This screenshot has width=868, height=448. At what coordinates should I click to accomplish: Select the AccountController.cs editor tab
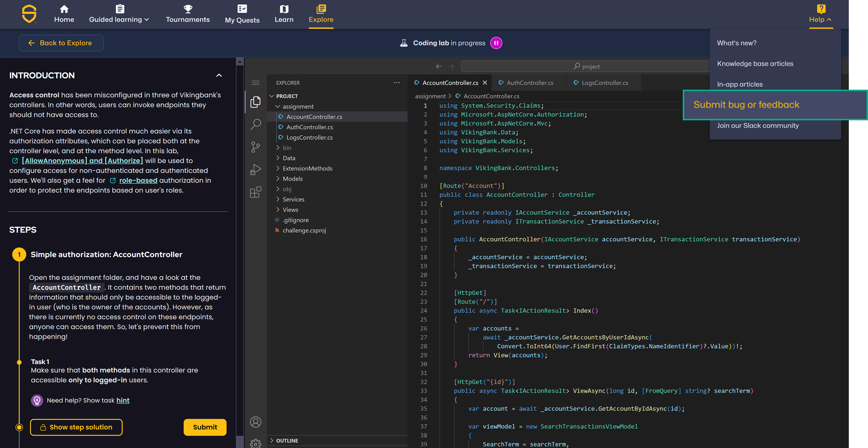[450, 83]
